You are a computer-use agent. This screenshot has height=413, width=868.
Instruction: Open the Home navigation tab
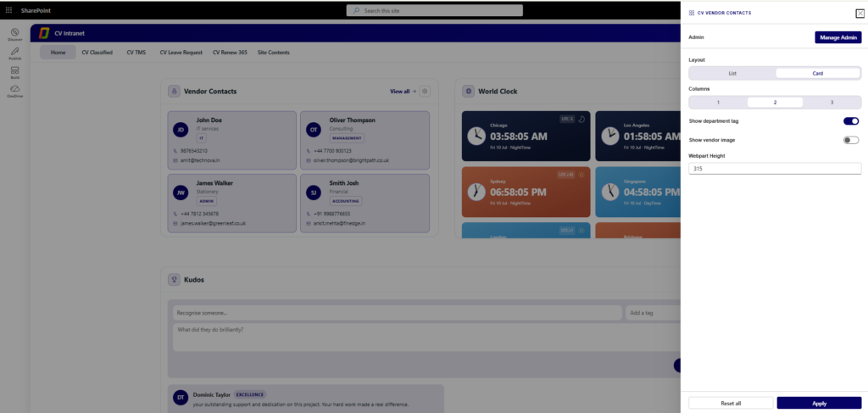tap(58, 53)
